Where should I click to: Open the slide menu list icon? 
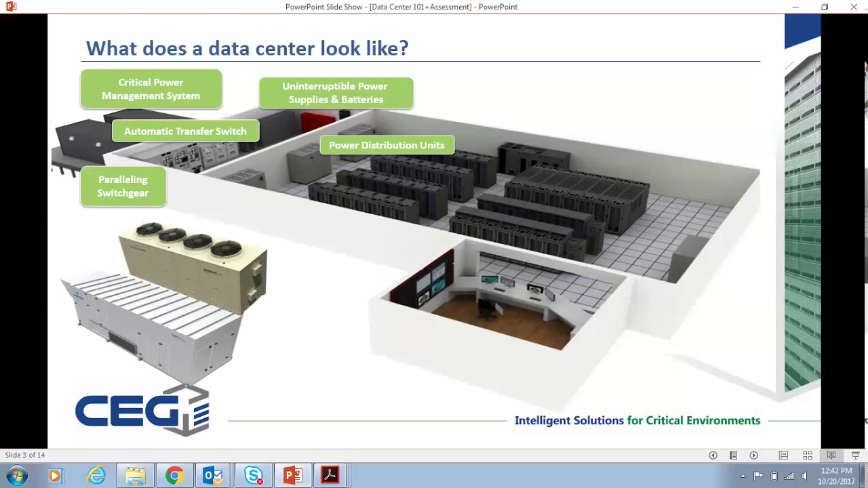click(x=733, y=455)
